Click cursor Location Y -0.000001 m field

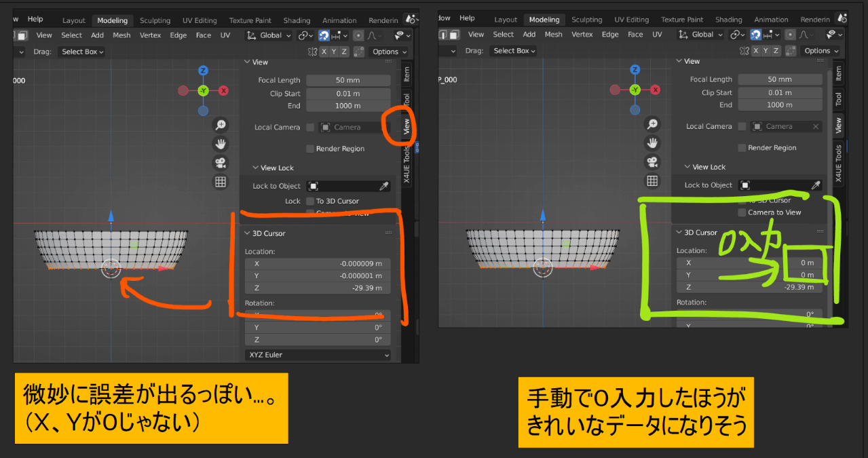(318, 276)
